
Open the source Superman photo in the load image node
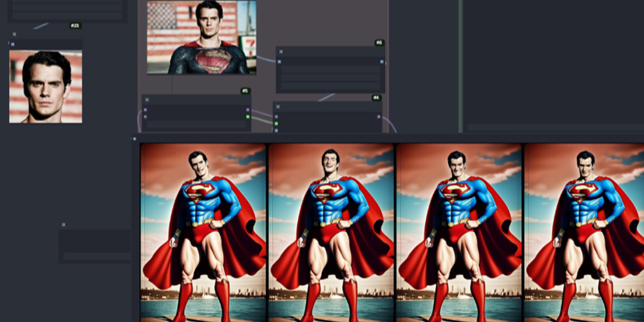click(202, 37)
